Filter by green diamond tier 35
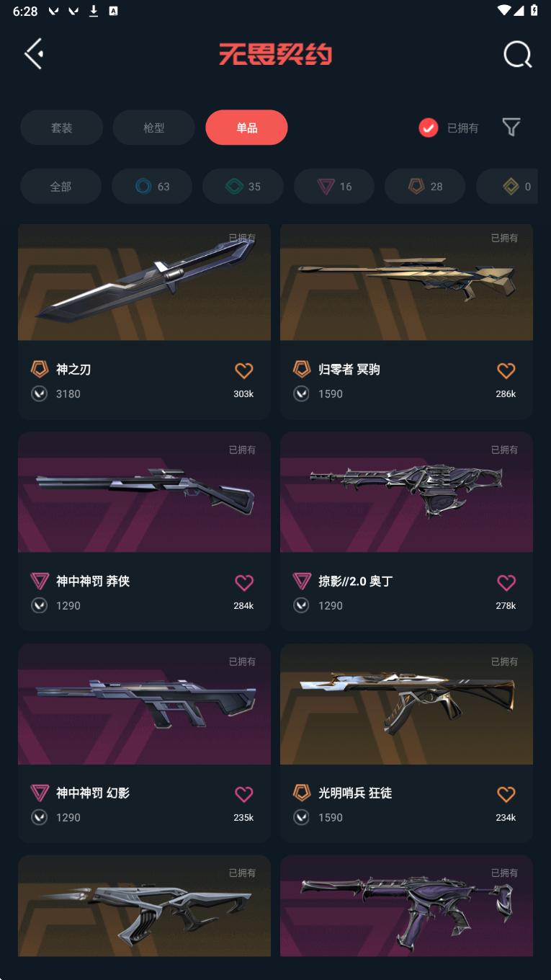 (243, 187)
